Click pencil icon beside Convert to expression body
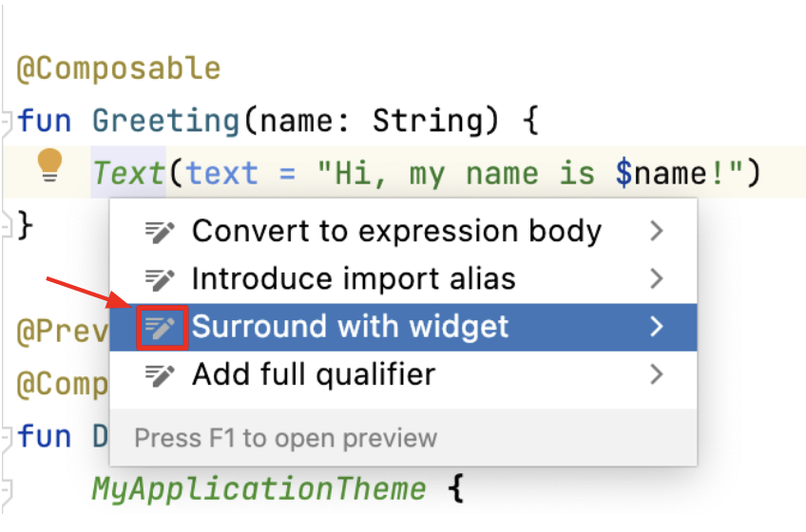This screenshot has height=532, width=806. (x=160, y=231)
